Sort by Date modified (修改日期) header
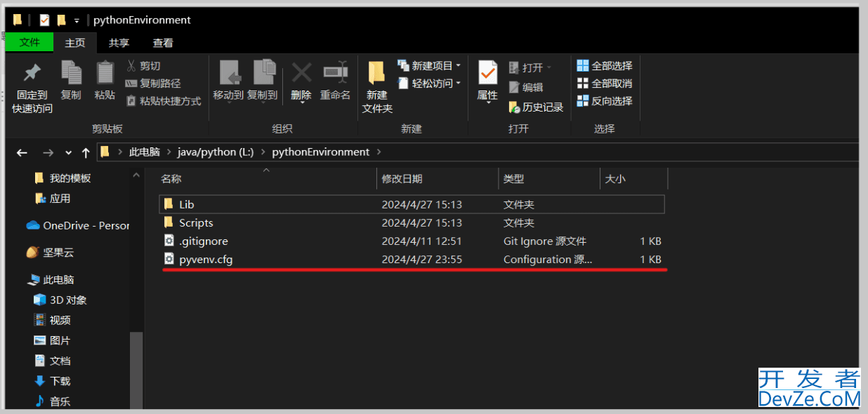 point(438,179)
